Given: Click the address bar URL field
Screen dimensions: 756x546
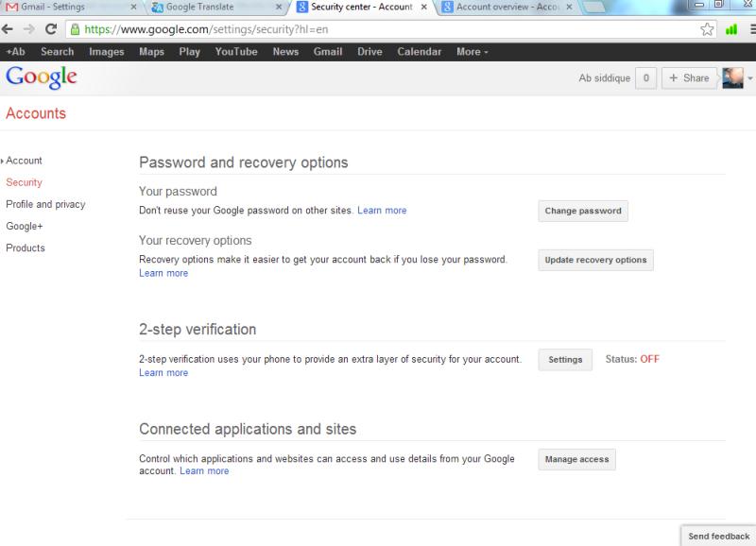Looking at the screenshot, I should 390,29.
